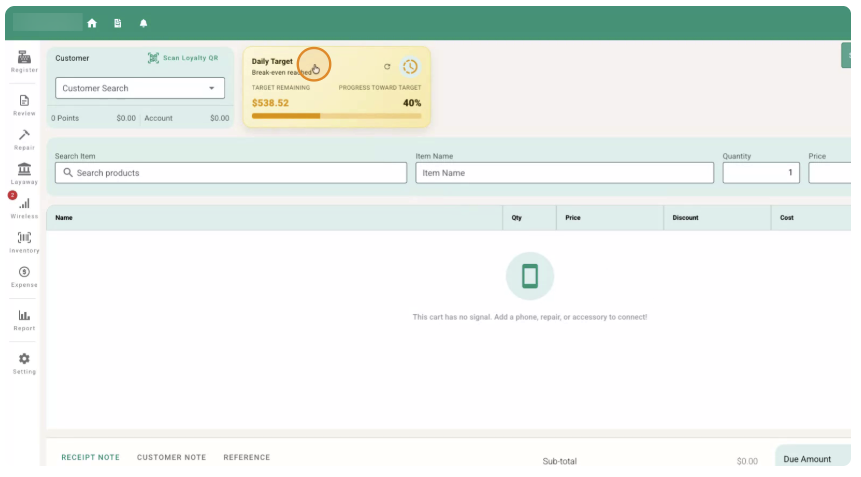Click the Due Amount button
This screenshot has width=861, height=477.
(x=813, y=457)
